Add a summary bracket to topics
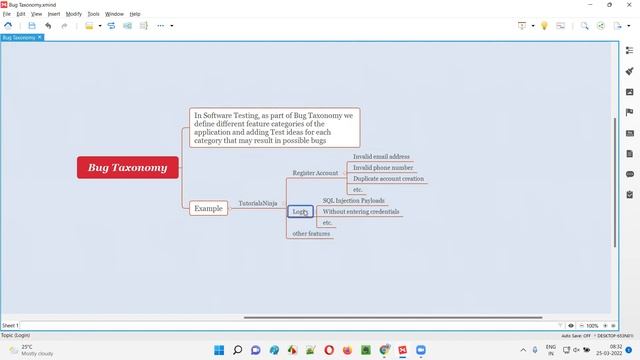Viewport: 640px width, 360px height. (x=143, y=26)
